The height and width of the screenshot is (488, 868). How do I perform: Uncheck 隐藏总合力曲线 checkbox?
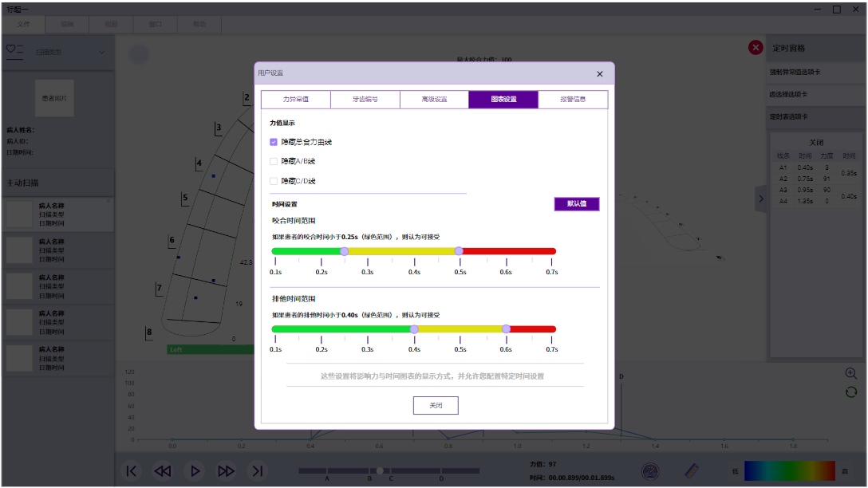[x=274, y=142]
